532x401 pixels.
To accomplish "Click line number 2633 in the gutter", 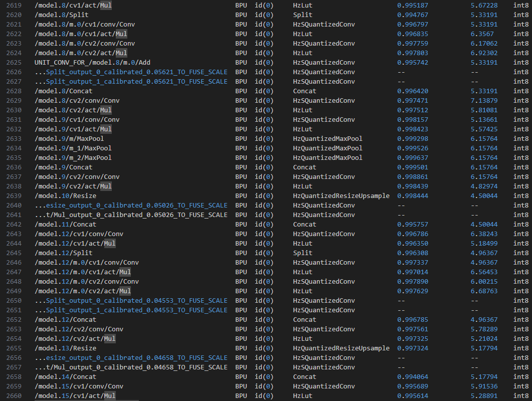I will pos(14,139).
